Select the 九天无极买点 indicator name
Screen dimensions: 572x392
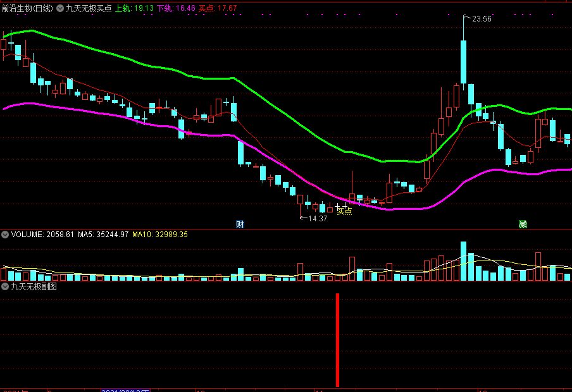coord(89,8)
